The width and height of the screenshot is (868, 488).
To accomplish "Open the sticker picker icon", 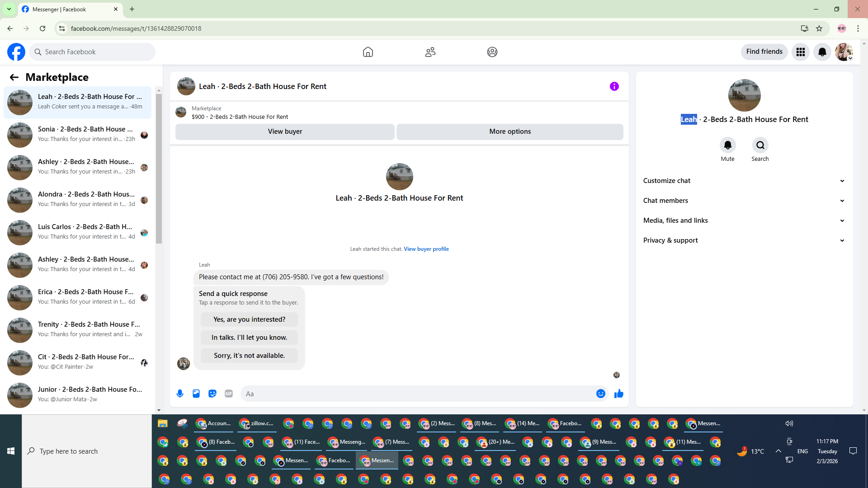I will click(212, 394).
